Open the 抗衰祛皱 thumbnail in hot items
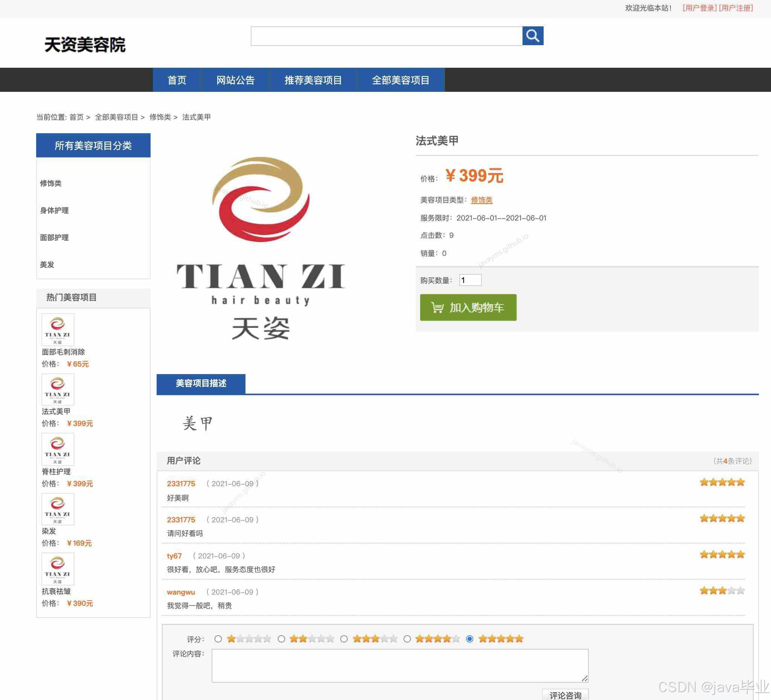Screen dimensions: 771x700 coord(58,569)
